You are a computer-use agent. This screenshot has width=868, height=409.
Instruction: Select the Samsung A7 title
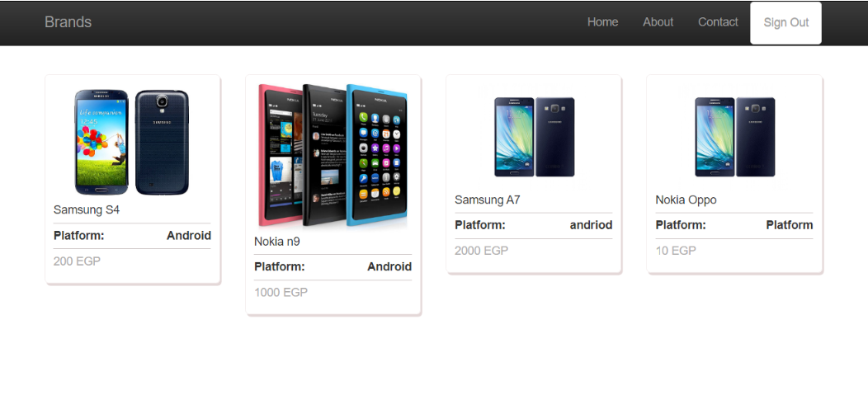click(x=487, y=200)
